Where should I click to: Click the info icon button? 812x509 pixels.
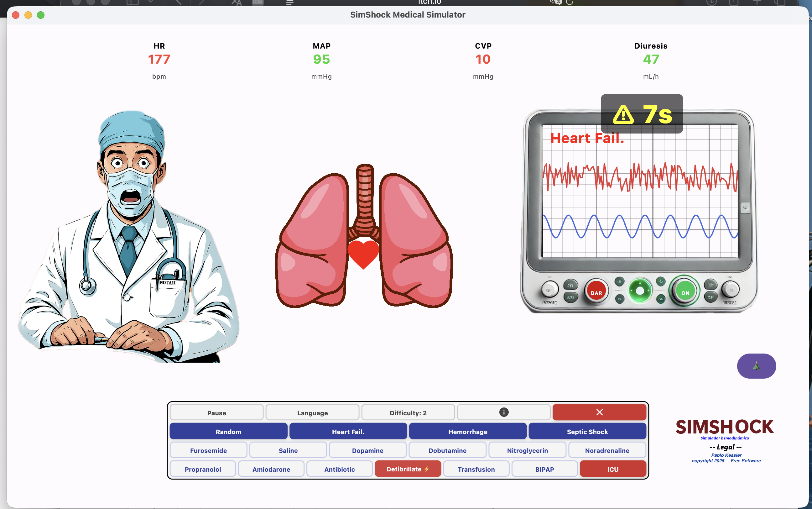[503, 412]
